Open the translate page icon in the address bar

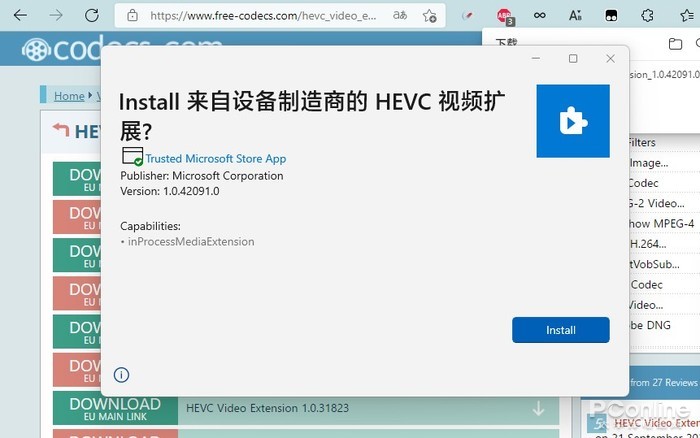click(x=400, y=16)
